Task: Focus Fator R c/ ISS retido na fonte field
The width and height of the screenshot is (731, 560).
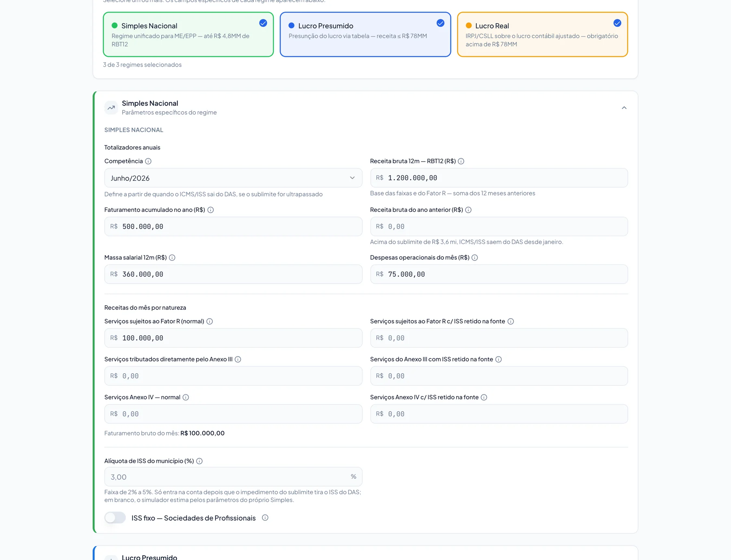Action: point(499,338)
